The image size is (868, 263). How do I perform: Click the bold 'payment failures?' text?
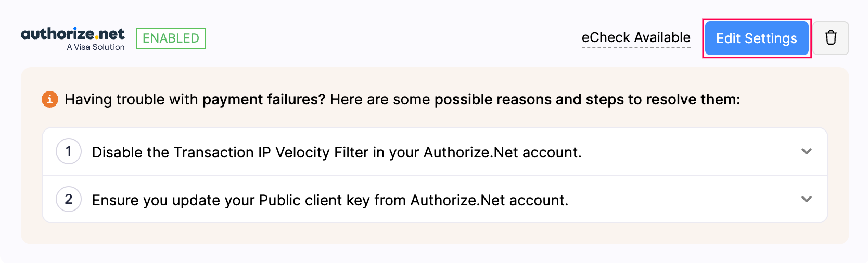coord(264,99)
